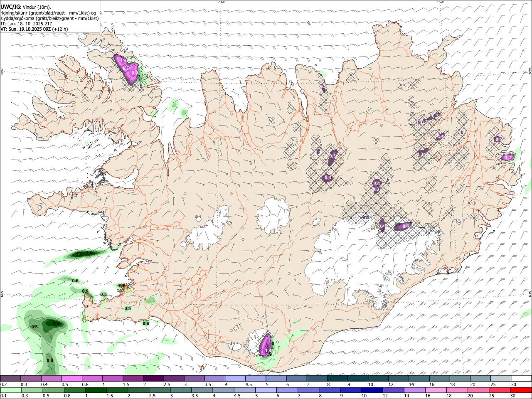Click the '(+12 h)' forecast offset text
The image size is (532, 399).
coord(60,29)
